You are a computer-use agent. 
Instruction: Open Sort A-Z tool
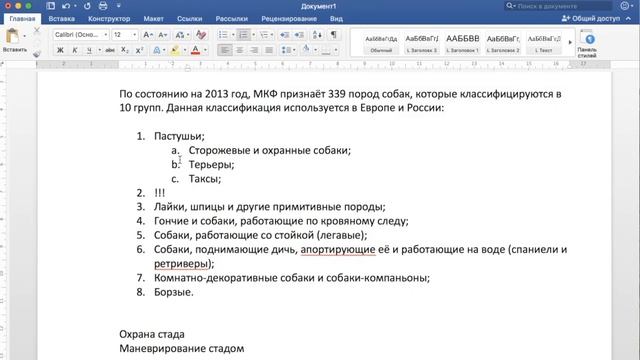[317, 35]
